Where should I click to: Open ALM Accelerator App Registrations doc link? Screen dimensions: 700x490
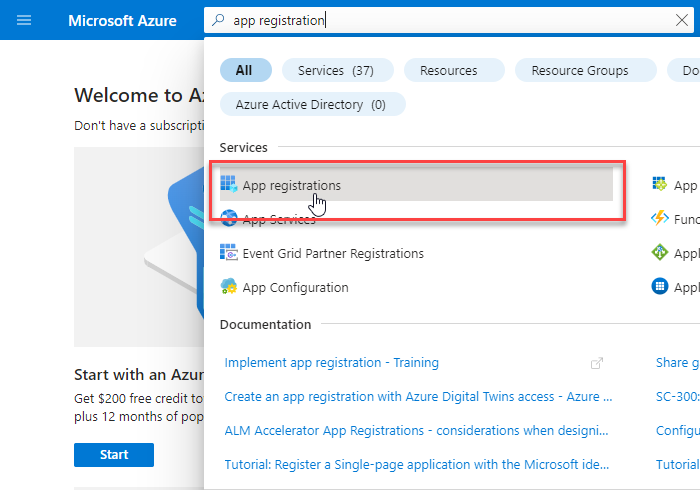[x=418, y=430]
